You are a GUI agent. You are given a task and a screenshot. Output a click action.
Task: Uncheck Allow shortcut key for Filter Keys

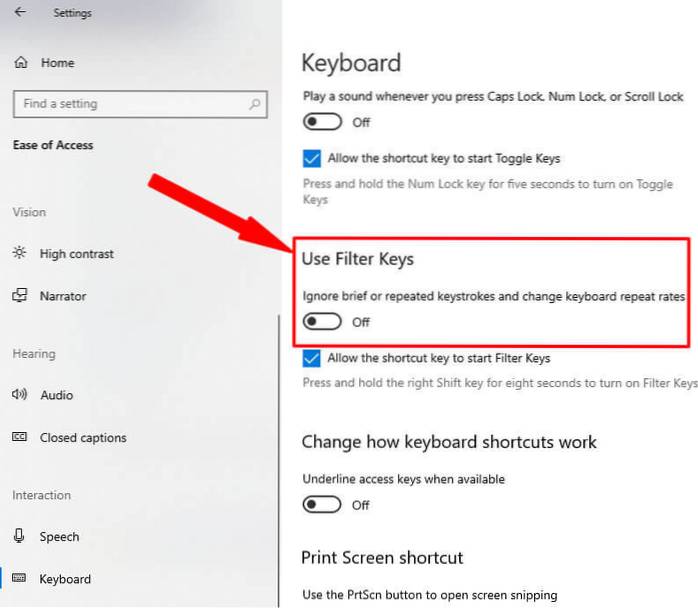point(311,358)
